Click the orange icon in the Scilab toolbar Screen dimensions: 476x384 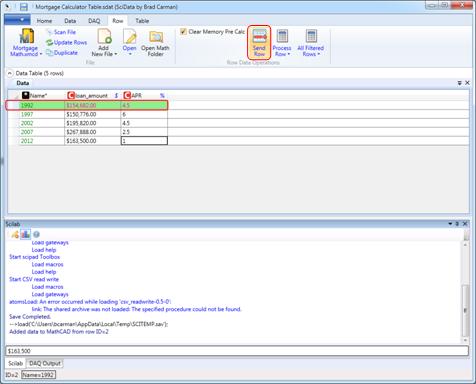point(15,234)
